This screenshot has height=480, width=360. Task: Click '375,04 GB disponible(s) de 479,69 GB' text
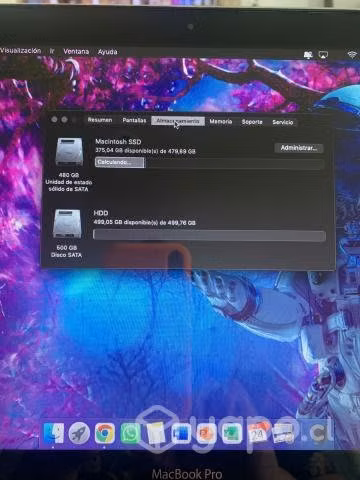click(x=145, y=151)
